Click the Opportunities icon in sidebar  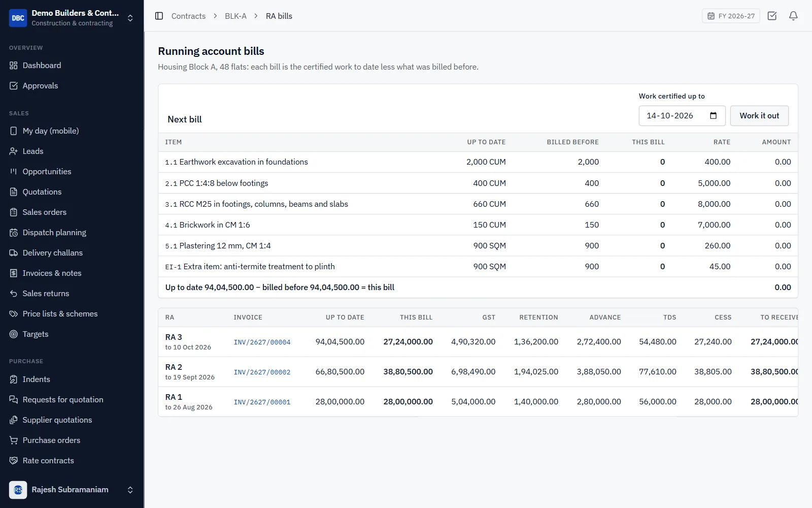pos(14,172)
